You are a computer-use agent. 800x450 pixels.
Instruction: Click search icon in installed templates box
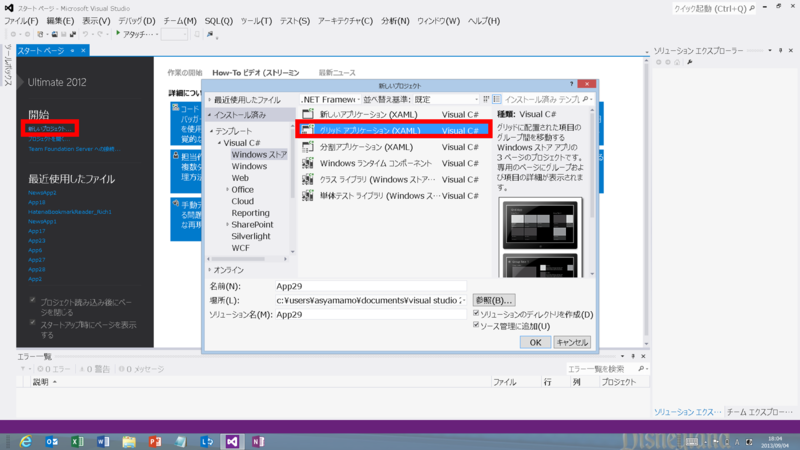586,99
